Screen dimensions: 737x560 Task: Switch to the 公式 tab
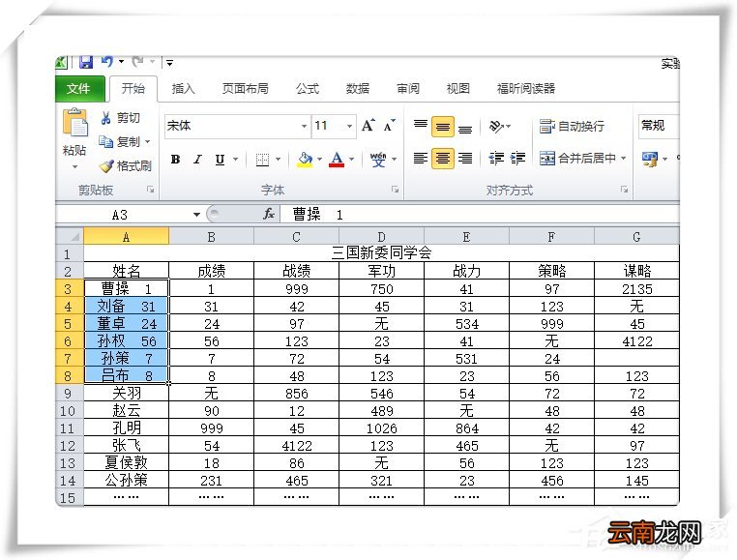point(308,88)
